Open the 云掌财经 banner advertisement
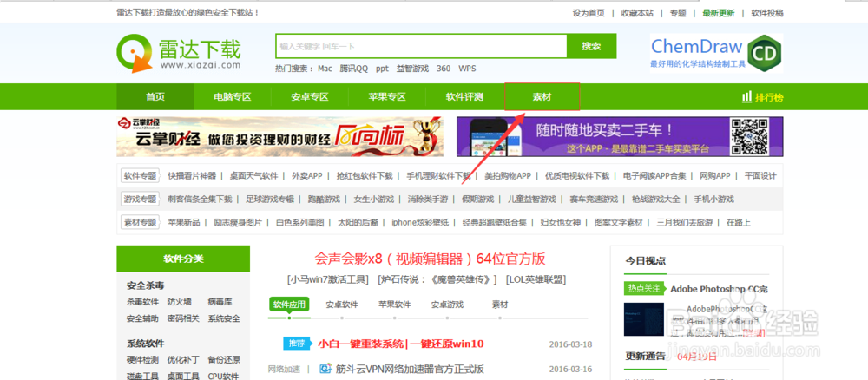868x380 pixels. point(279,136)
